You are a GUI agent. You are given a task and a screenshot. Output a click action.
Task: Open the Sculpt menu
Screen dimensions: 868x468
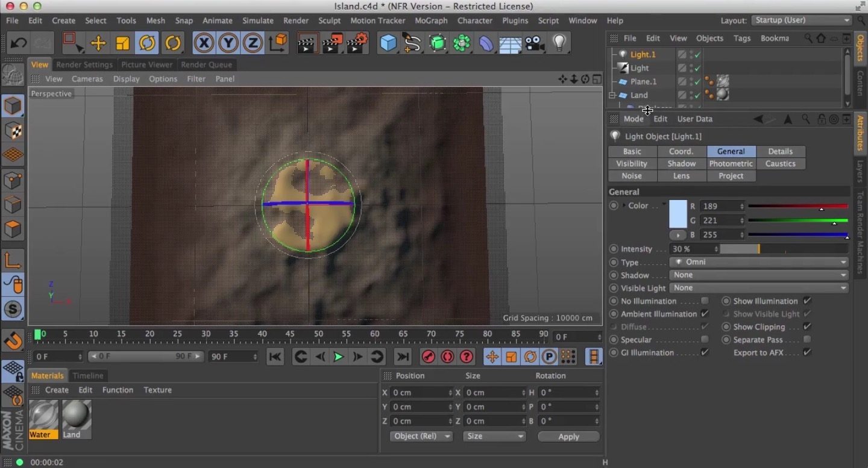coord(329,20)
